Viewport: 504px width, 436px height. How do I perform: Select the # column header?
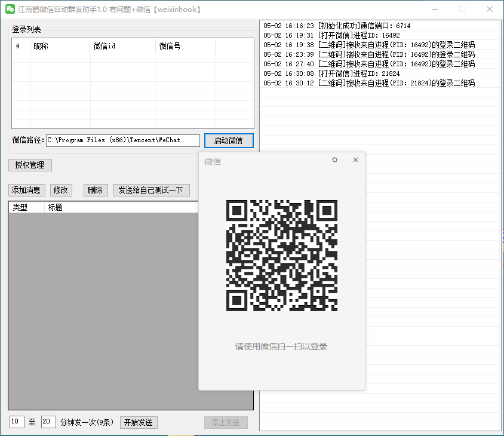[x=21, y=46]
